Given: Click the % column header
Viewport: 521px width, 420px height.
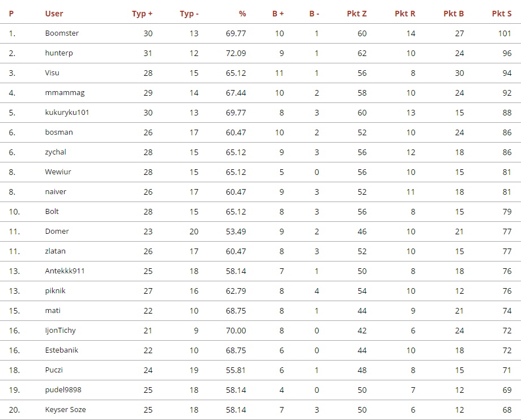Looking at the screenshot, I should coord(242,14).
